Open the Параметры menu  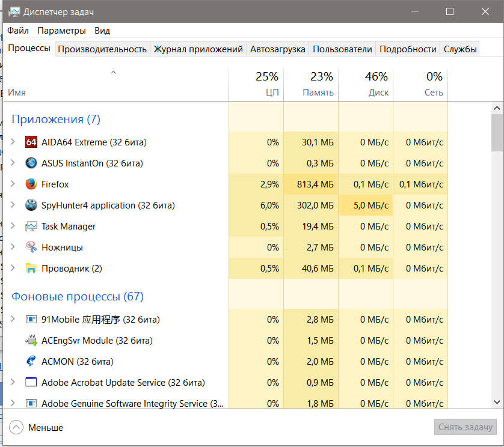pos(61,31)
